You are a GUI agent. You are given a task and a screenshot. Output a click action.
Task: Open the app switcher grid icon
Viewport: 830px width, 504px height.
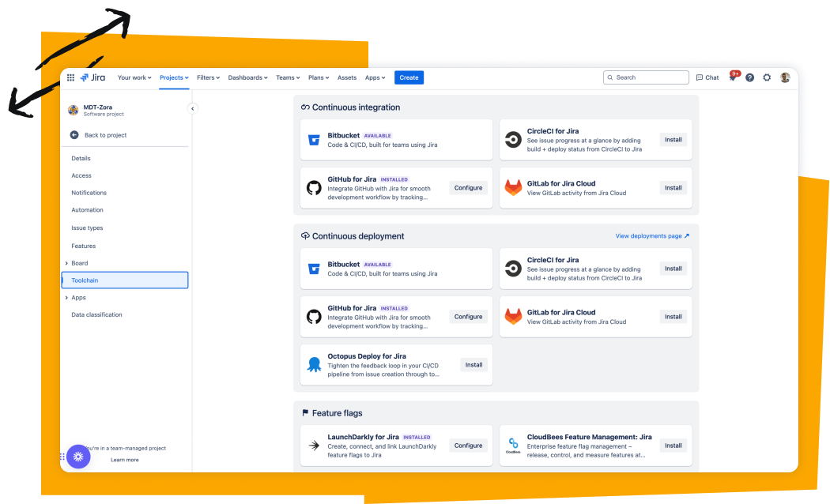[70, 77]
